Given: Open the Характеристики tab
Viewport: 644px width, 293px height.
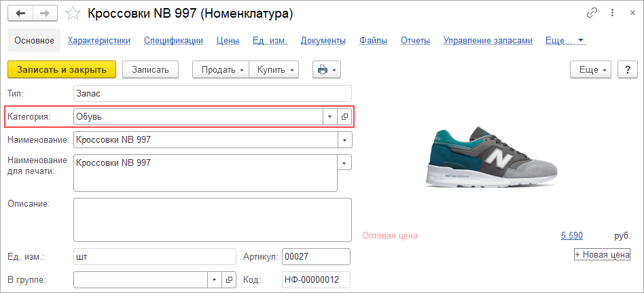Looking at the screenshot, I should click(x=99, y=40).
